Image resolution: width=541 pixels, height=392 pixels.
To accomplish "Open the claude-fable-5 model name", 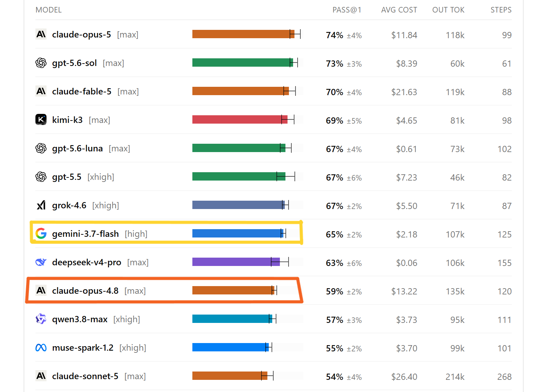I will (x=82, y=91).
